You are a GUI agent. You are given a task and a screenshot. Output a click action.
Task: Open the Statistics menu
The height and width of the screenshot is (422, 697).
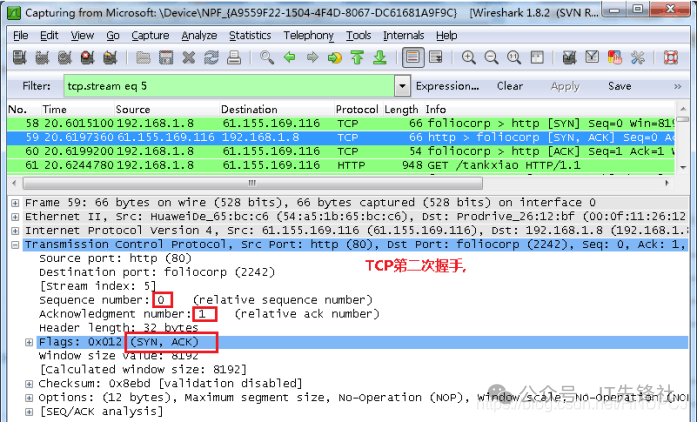[249, 35]
